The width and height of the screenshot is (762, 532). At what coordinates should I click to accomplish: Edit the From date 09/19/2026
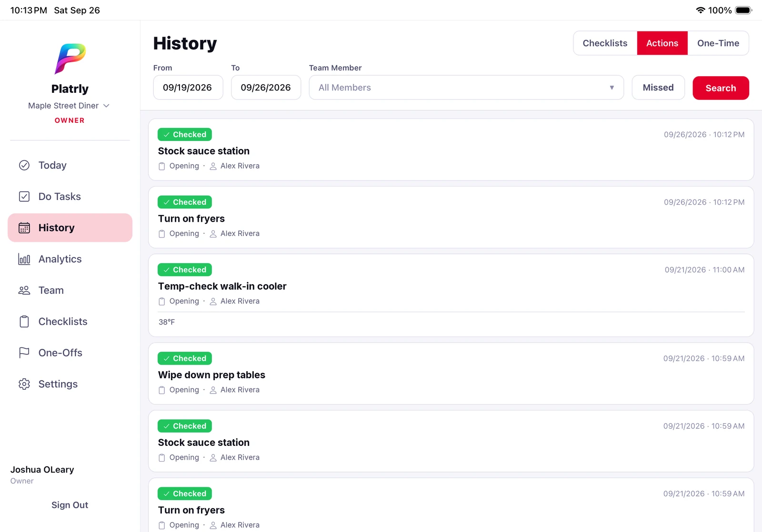pyautogui.click(x=188, y=88)
